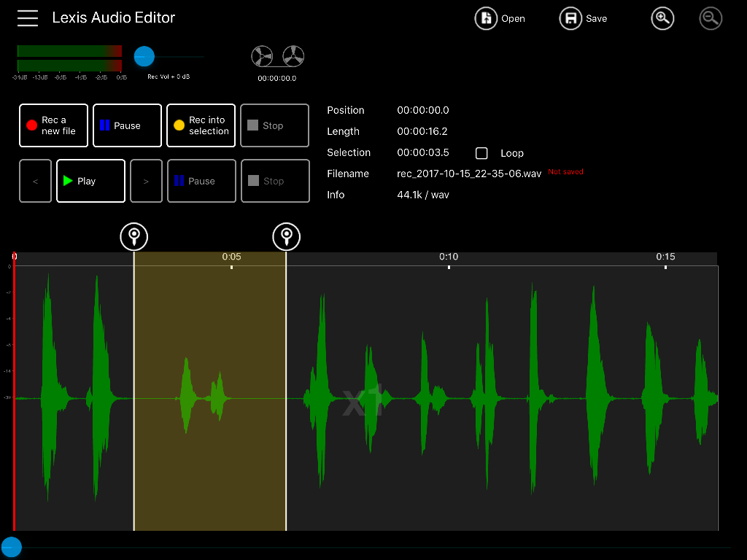
Task: Enable the Loop checkbox
Action: 481,153
